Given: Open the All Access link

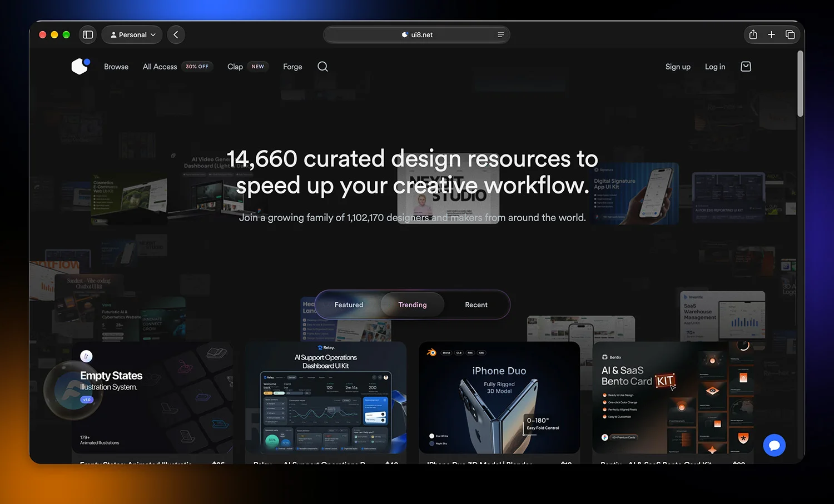Looking at the screenshot, I should point(160,67).
